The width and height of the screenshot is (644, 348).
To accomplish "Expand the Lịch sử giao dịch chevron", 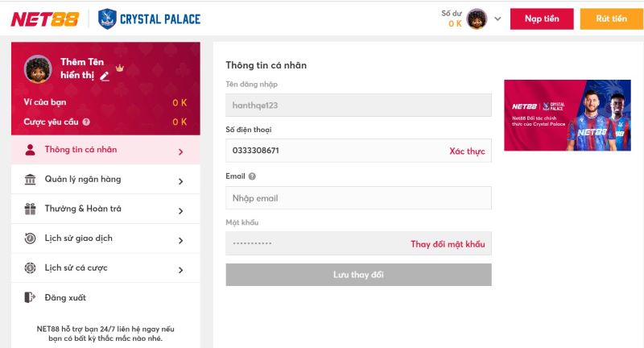I will [x=180, y=240].
